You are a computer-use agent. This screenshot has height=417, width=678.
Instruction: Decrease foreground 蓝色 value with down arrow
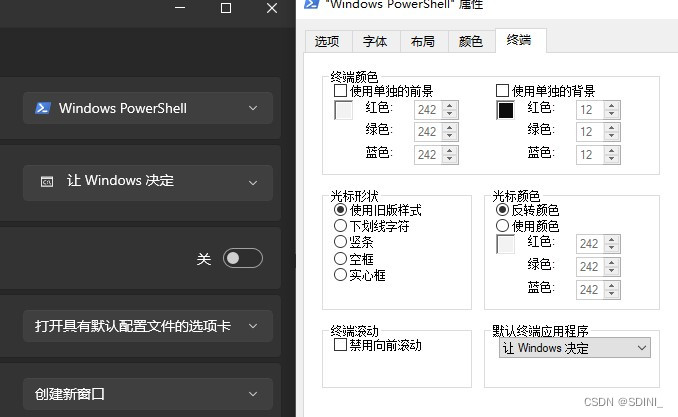click(x=450, y=159)
